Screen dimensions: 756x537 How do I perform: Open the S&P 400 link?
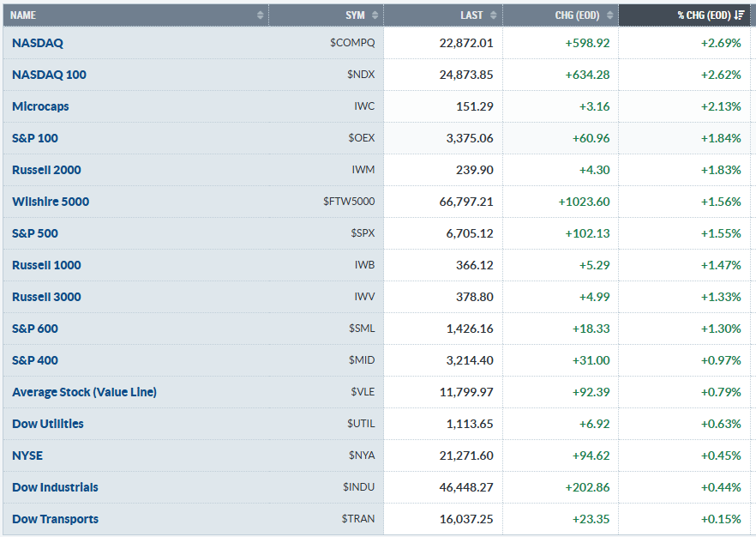(x=34, y=360)
